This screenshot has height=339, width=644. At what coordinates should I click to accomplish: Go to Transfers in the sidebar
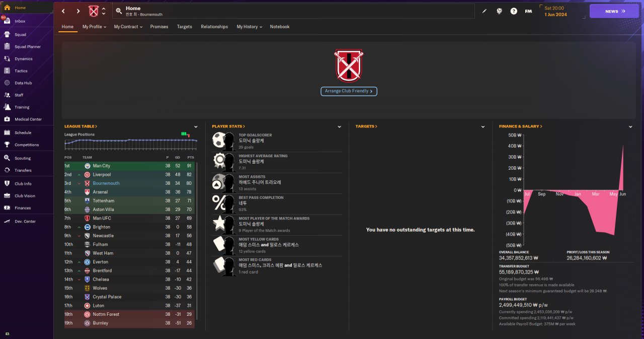[x=26, y=170]
